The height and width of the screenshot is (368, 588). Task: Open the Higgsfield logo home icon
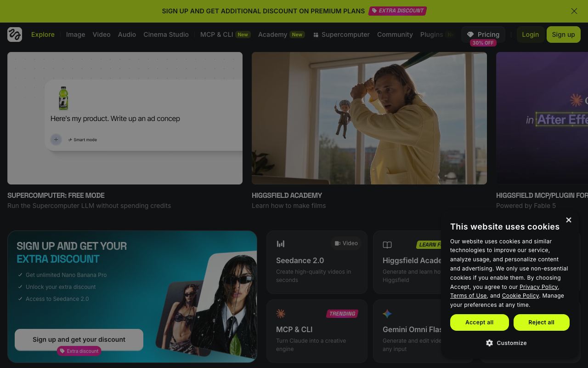(x=15, y=34)
